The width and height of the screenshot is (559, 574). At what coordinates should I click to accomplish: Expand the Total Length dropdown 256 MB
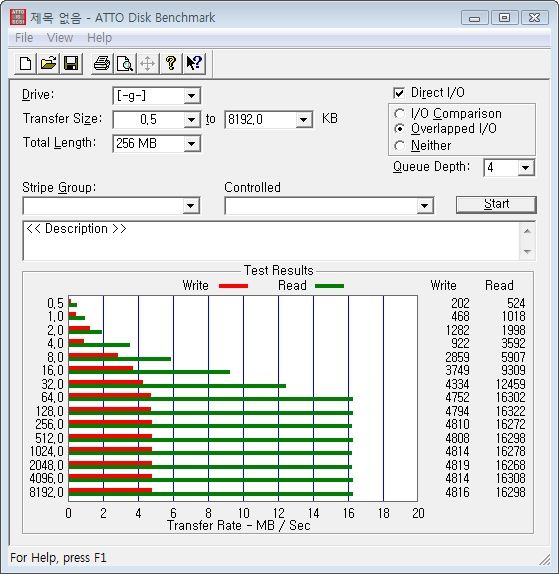click(191, 144)
